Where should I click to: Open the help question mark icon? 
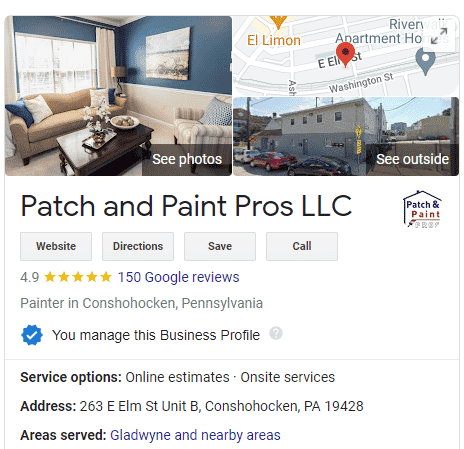coord(276,333)
